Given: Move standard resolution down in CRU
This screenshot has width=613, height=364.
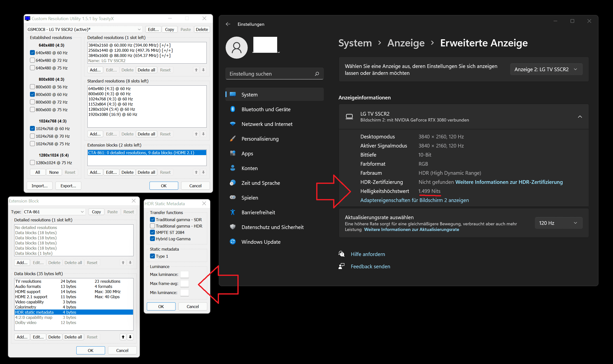Looking at the screenshot, I should tap(203, 134).
